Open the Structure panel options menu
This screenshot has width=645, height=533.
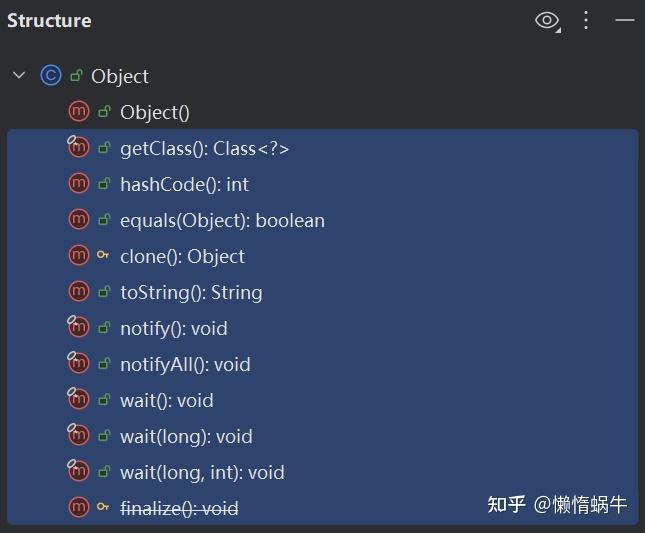pos(587,20)
